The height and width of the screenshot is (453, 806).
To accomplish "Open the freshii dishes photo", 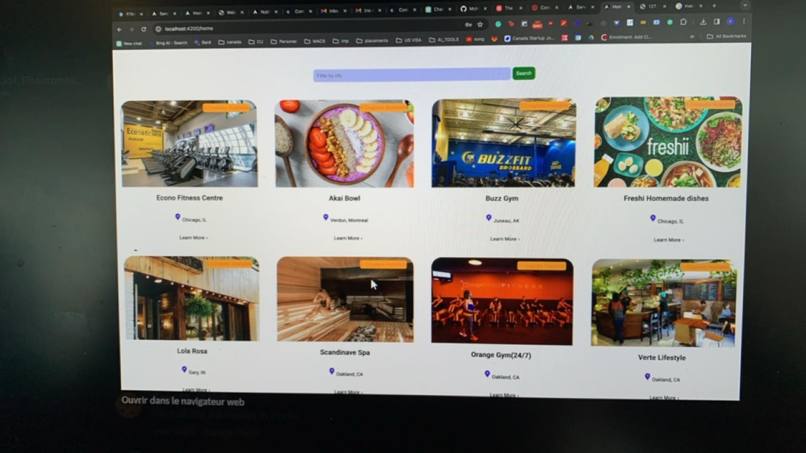I will (668, 142).
